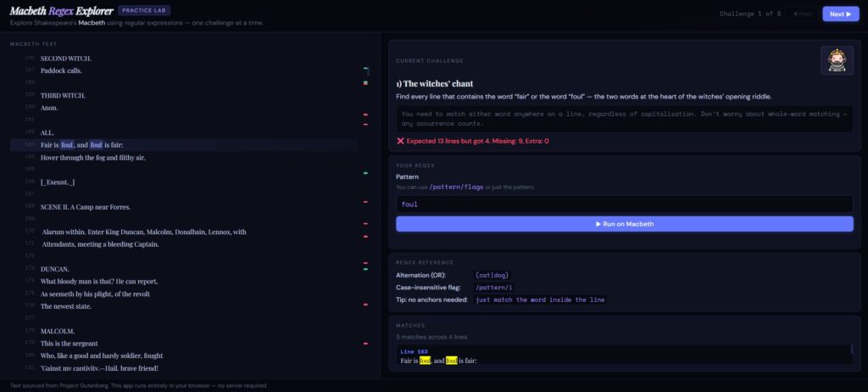The width and height of the screenshot is (868, 392).
Task: Click the king avatar icon in challenge card
Action: (837, 60)
